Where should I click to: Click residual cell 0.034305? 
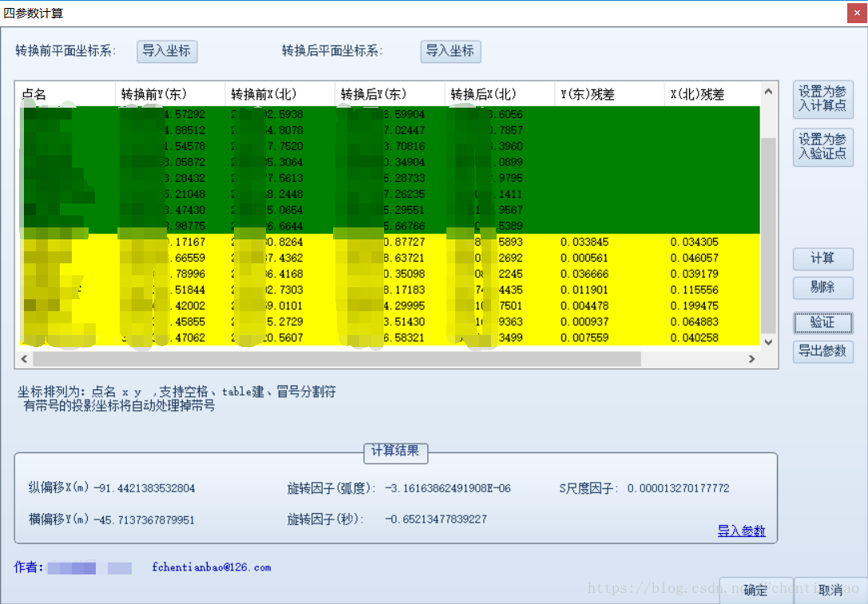694,243
